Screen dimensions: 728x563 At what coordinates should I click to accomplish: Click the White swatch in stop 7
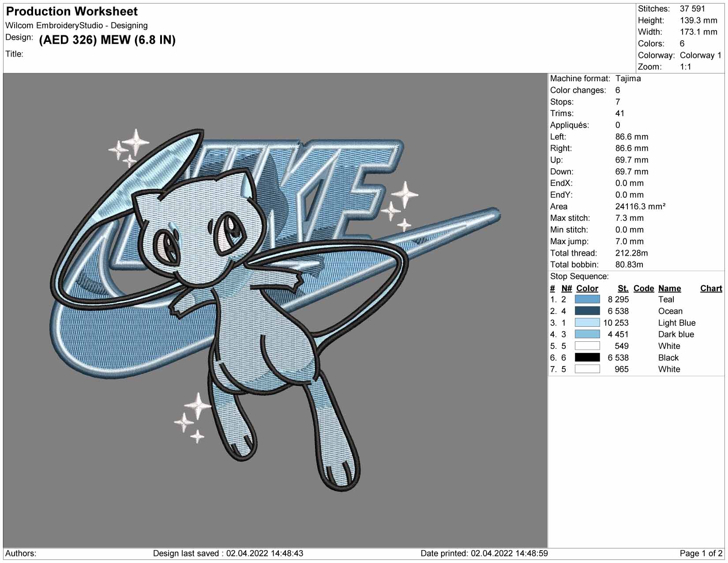tap(587, 369)
